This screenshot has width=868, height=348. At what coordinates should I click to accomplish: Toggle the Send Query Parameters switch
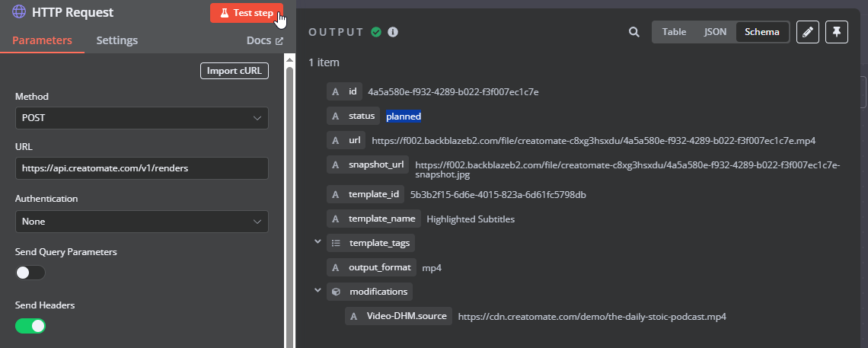click(x=30, y=273)
